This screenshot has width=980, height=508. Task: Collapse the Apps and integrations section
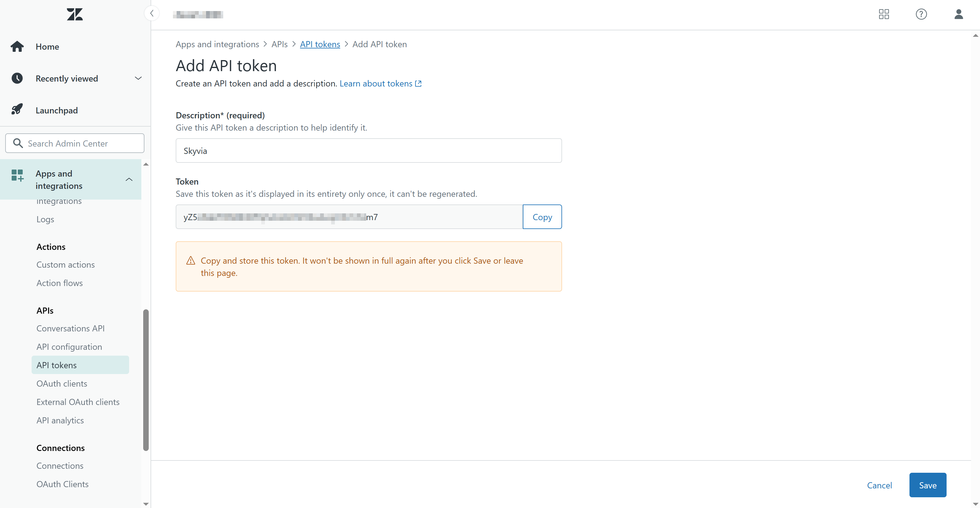129,179
